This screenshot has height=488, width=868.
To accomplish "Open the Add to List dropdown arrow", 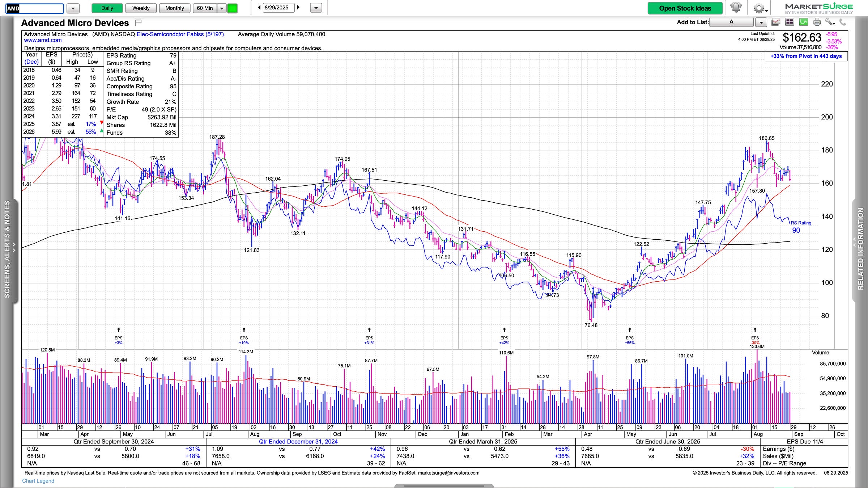I will pyautogui.click(x=761, y=22).
